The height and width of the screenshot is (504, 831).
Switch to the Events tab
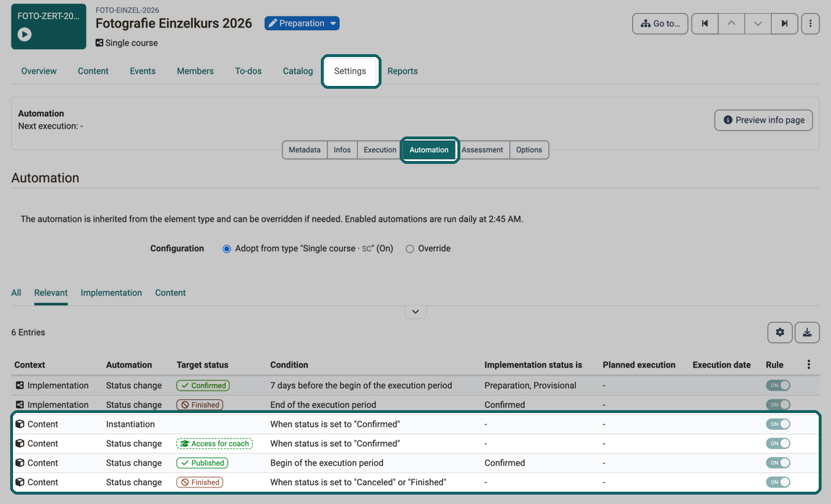pos(142,71)
